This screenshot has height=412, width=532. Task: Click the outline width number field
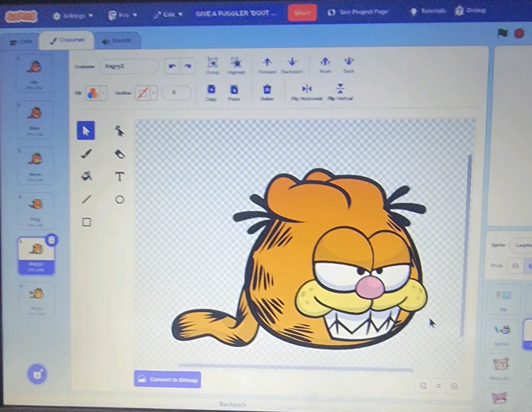coord(176,93)
